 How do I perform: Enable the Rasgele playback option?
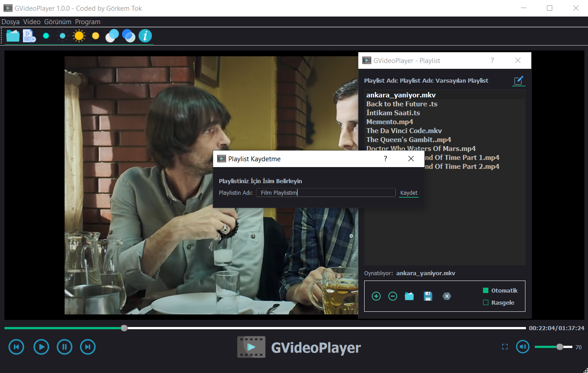coord(486,302)
